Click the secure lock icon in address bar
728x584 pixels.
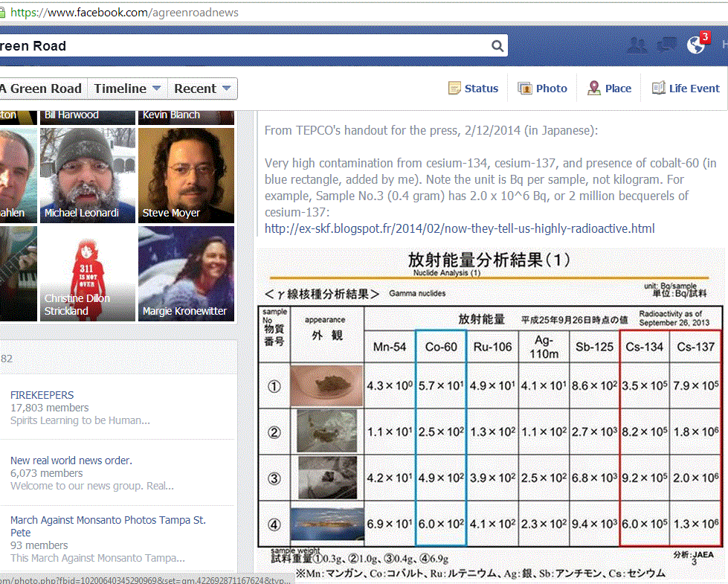pos(2,13)
